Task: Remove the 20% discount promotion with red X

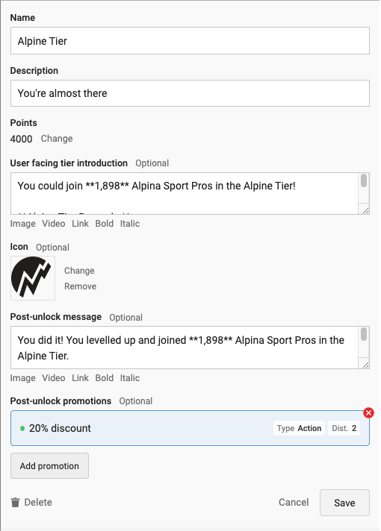Action: click(368, 413)
